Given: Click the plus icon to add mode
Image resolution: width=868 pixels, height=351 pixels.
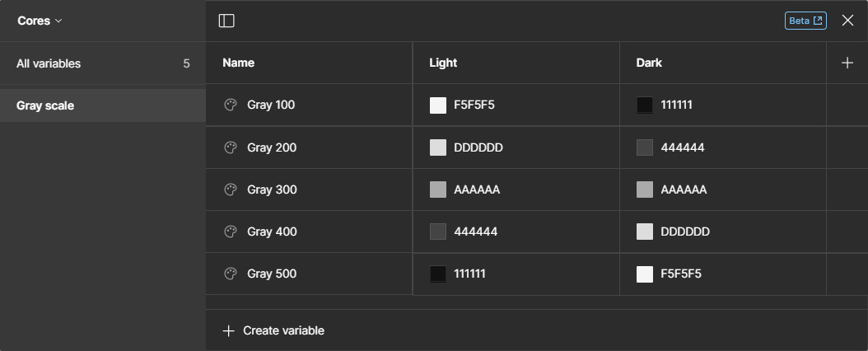Looking at the screenshot, I should coord(847,63).
